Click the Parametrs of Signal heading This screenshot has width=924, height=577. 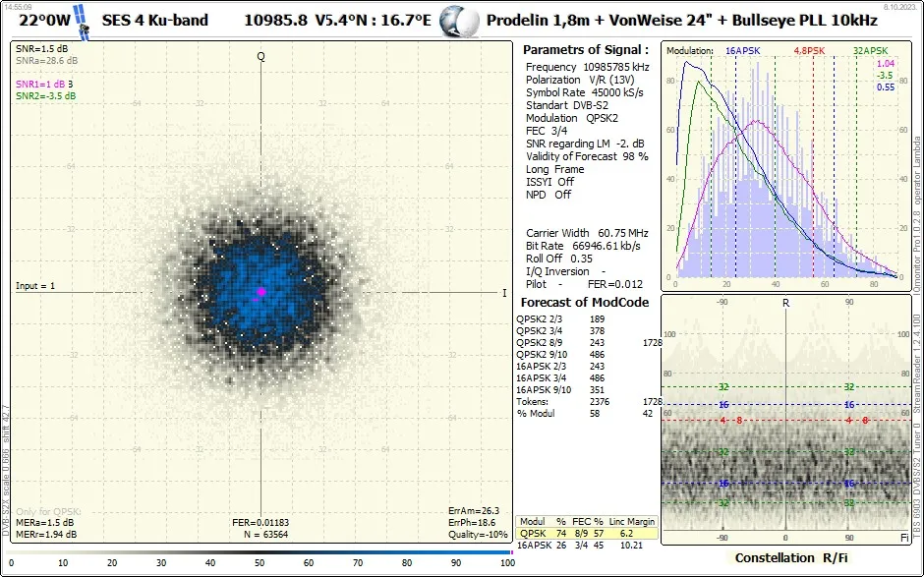coord(585,49)
